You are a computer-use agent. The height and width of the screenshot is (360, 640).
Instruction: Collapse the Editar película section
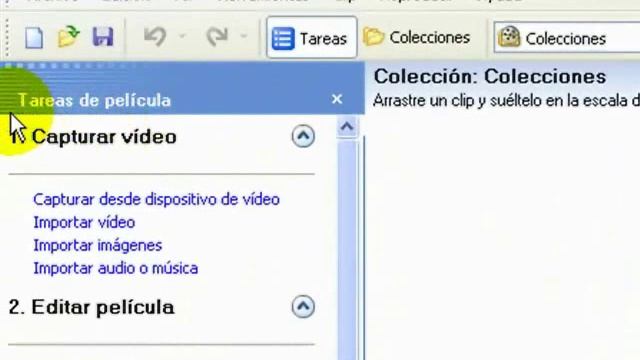click(x=303, y=306)
